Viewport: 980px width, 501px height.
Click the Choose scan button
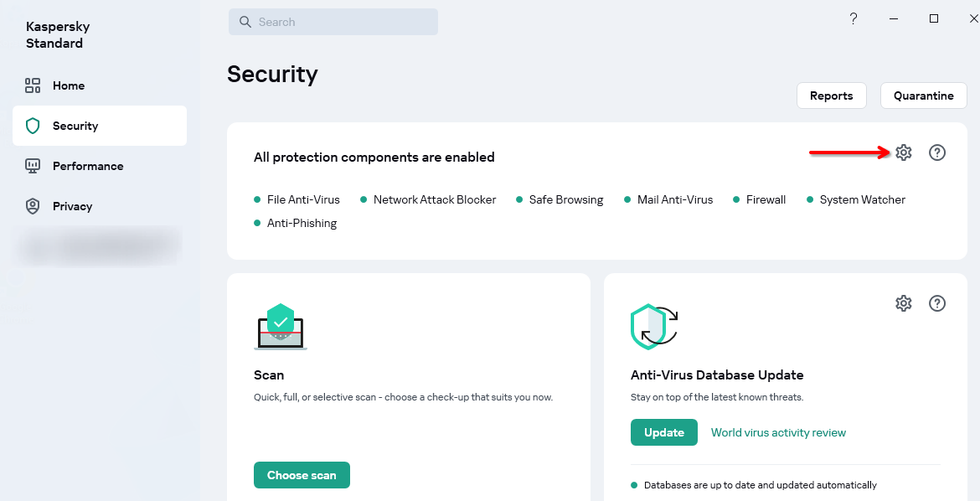click(302, 475)
